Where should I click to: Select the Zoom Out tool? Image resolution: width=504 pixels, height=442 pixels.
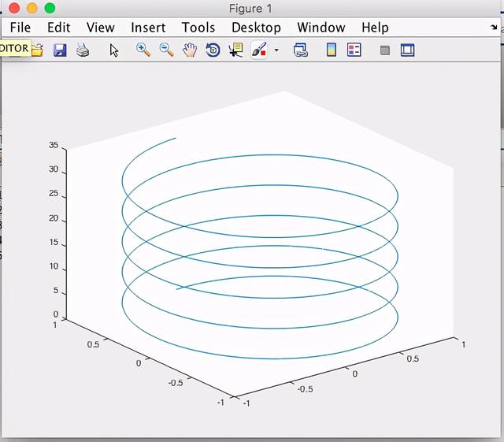(x=166, y=50)
